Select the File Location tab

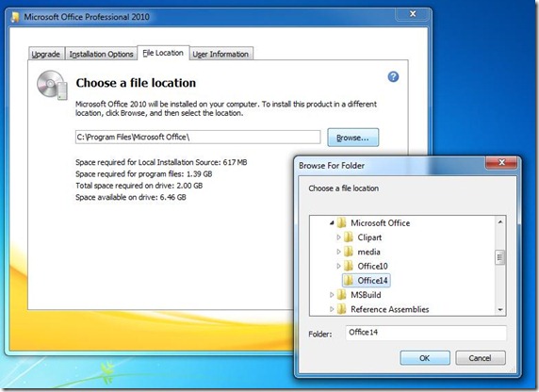tap(163, 53)
